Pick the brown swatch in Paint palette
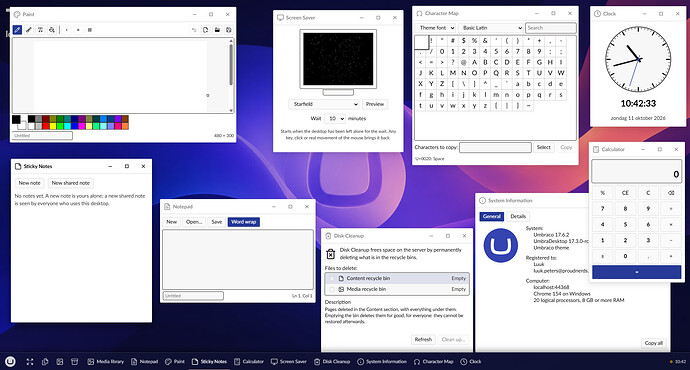Image resolution: width=690 pixels, height=370 pixels. pos(125,119)
